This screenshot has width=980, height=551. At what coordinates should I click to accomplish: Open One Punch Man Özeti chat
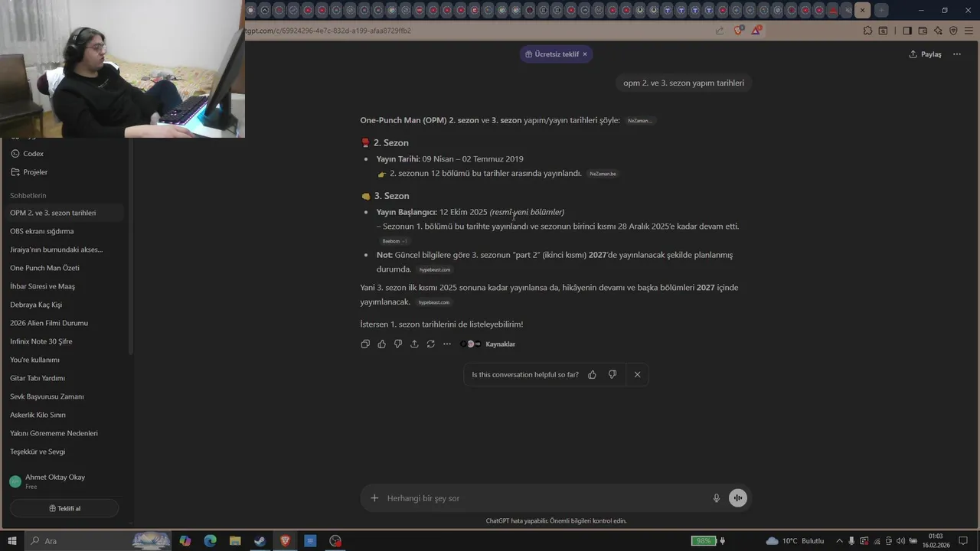click(64, 268)
